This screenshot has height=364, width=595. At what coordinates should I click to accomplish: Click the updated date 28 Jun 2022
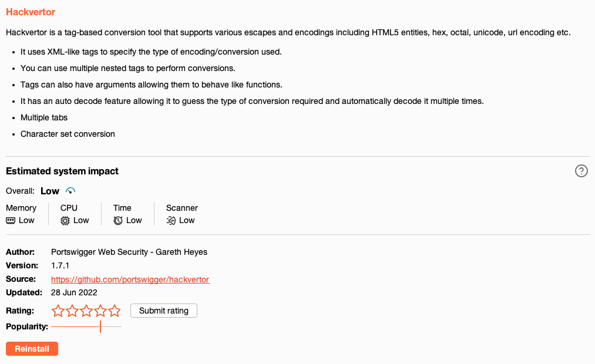(x=74, y=292)
